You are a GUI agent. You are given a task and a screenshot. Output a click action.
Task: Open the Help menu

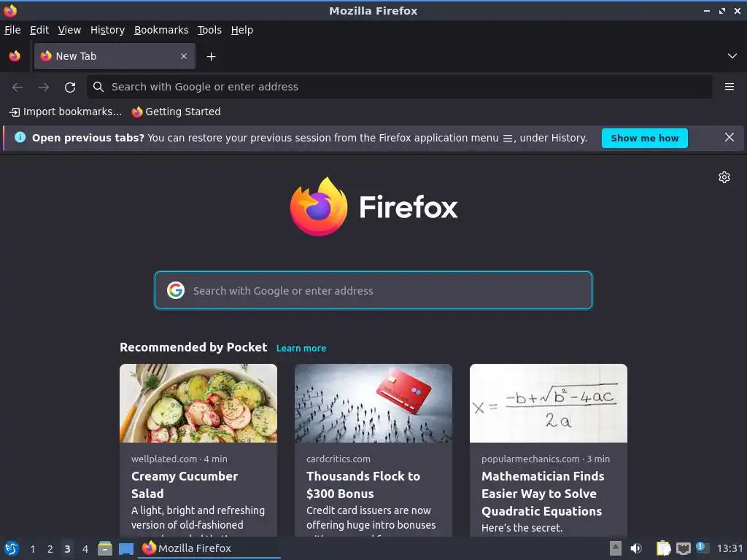242,30
